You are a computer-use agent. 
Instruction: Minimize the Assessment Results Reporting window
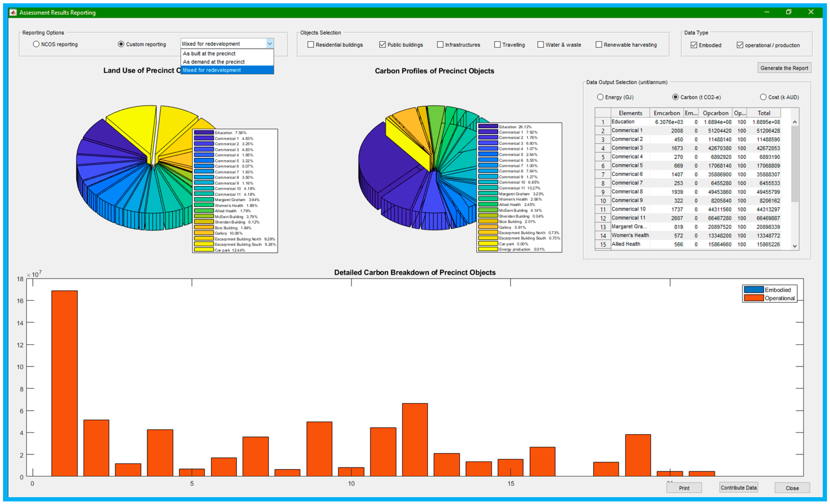coord(767,12)
